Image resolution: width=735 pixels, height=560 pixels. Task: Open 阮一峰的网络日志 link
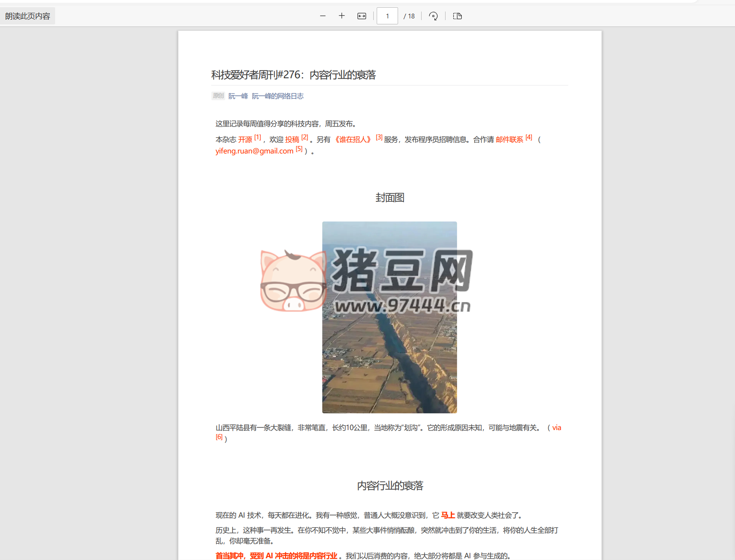277,96
